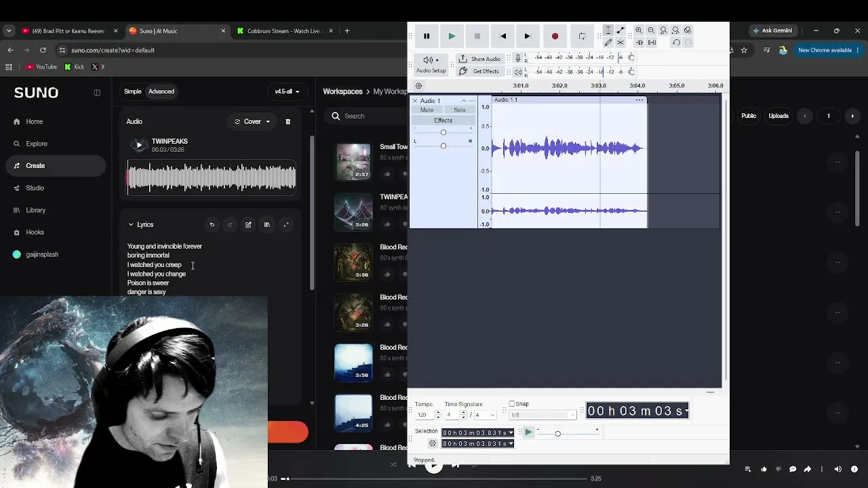
Task: Click the Workspaces breadcrumb link
Action: click(x=342, y=91)
